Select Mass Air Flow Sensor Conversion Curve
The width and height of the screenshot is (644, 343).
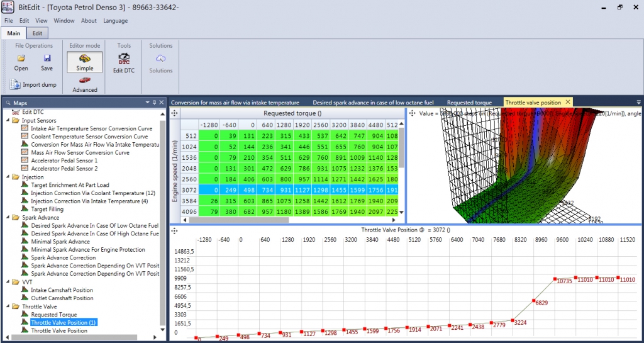[x=80, y=152]
